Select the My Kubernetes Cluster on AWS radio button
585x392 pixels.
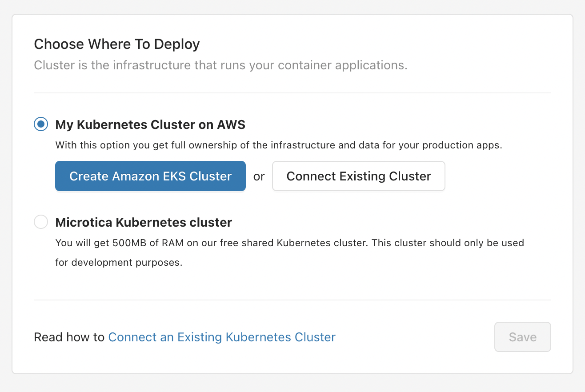pos(40,124)
